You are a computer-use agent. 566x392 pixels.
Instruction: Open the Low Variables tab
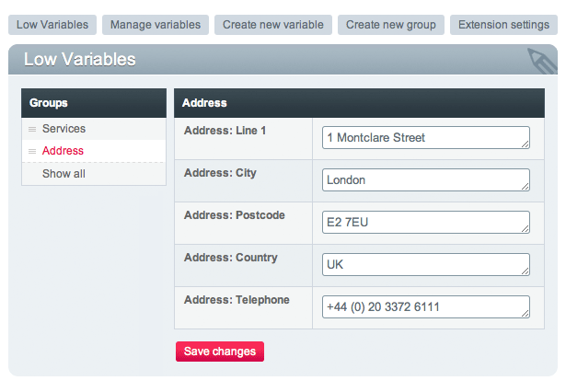click(x=52, y=25)
